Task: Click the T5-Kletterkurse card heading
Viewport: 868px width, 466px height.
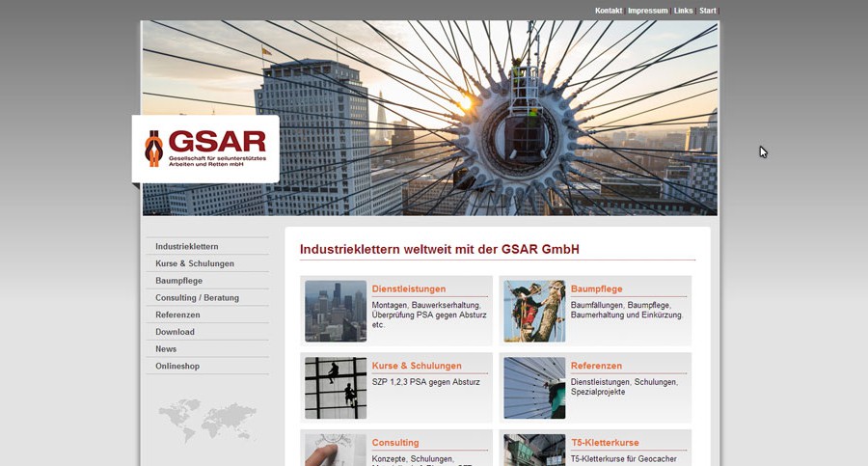Action: 605,443
